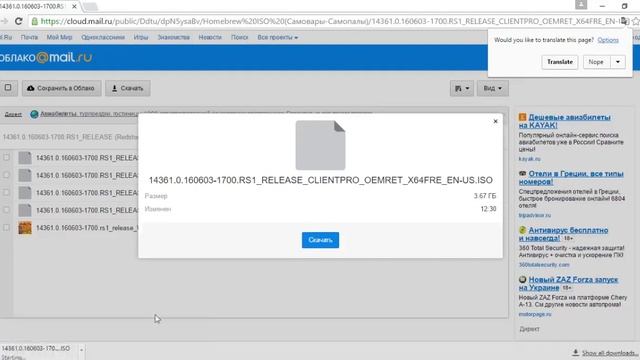Click the Nope button
The height and width of the screenshot is (360, 640).
pyautogui.click(x=596, y=62)
